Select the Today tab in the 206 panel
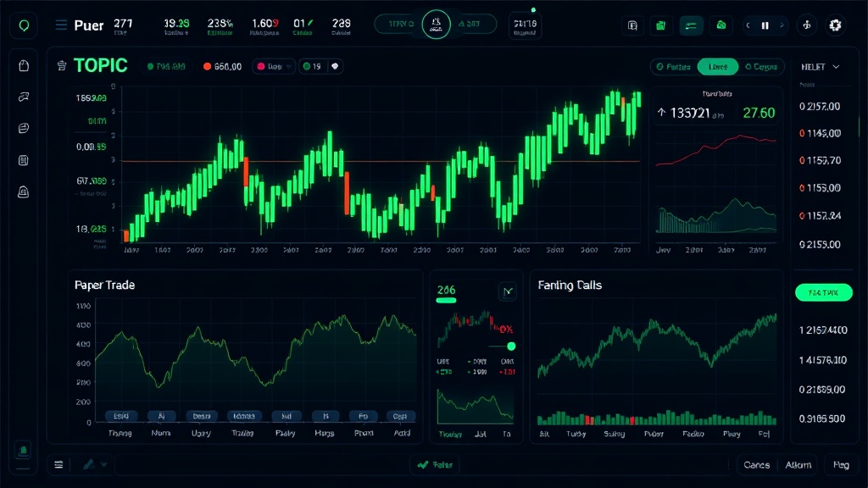The image size is (868, 488). [450, 435]
